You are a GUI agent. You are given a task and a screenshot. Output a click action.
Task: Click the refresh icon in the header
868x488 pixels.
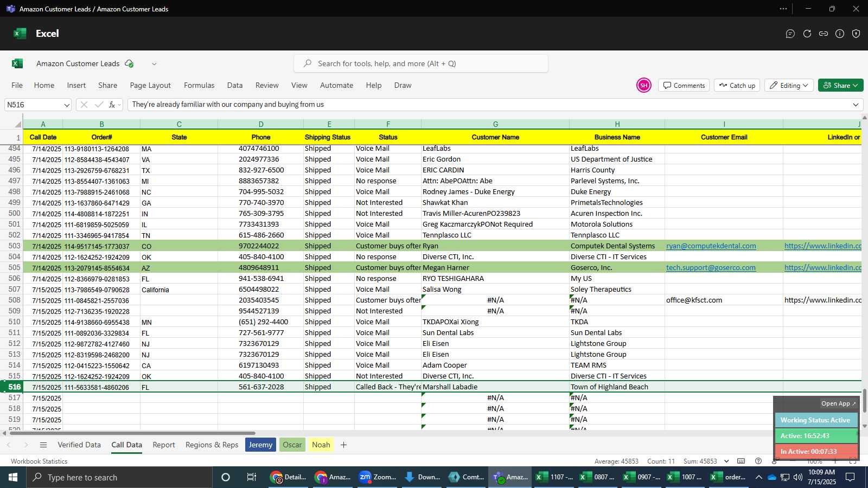click(807, 34)
